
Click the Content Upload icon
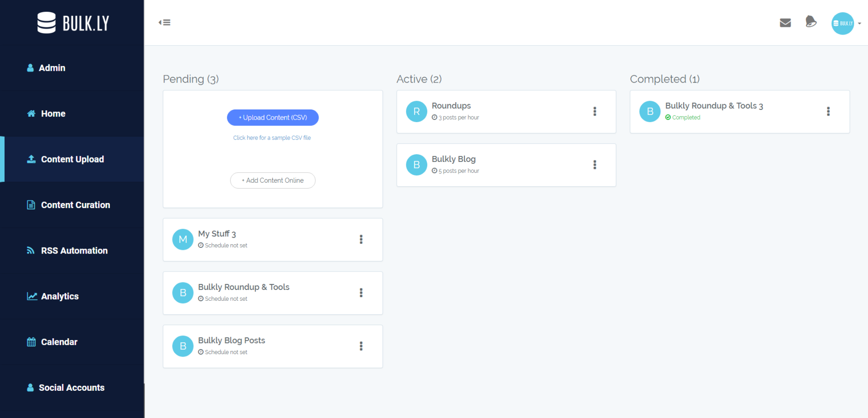tap(31, 159)
